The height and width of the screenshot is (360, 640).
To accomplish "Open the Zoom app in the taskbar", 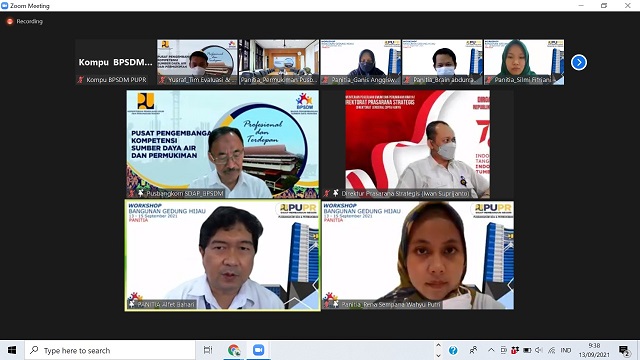I will [x=258, y=350].
